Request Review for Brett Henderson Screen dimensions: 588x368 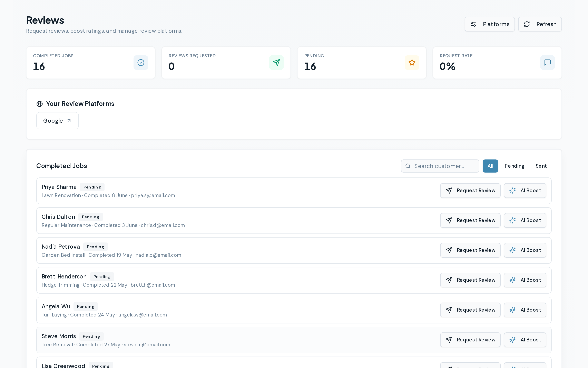[x=470, y=280]
